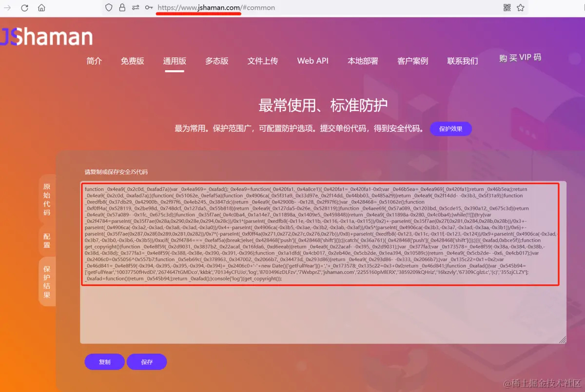Image resolution: width=585 pixels, height=392 pixels.
Task: Reload the page with refresh icon
Action: [x=24, y=8]
